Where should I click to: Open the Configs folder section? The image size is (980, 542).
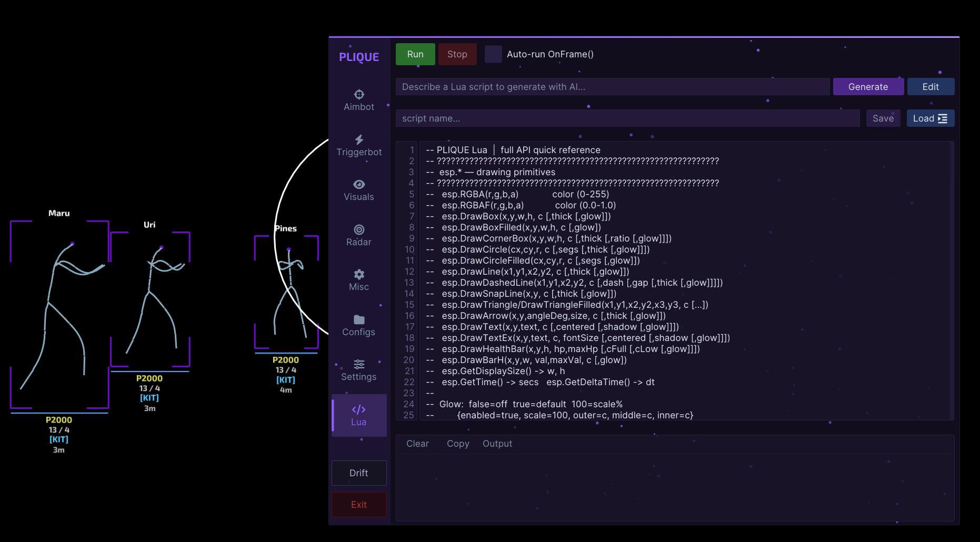(359, 325)
